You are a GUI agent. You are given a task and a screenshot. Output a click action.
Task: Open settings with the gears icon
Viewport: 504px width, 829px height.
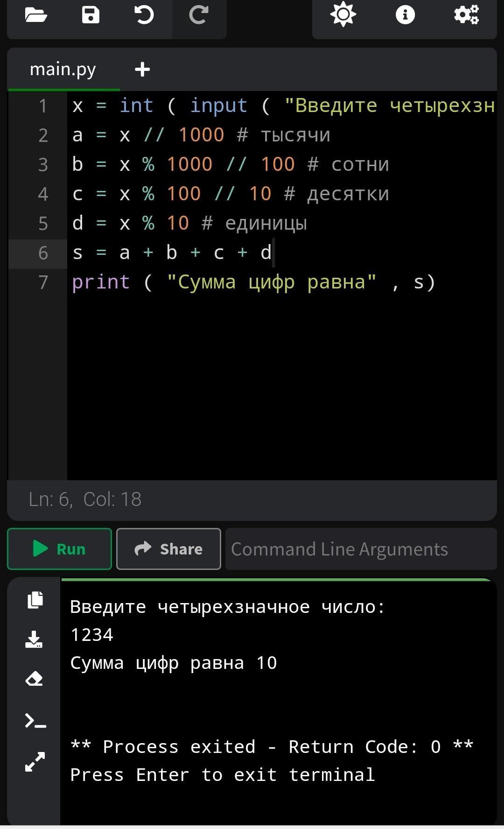(466, 14)
